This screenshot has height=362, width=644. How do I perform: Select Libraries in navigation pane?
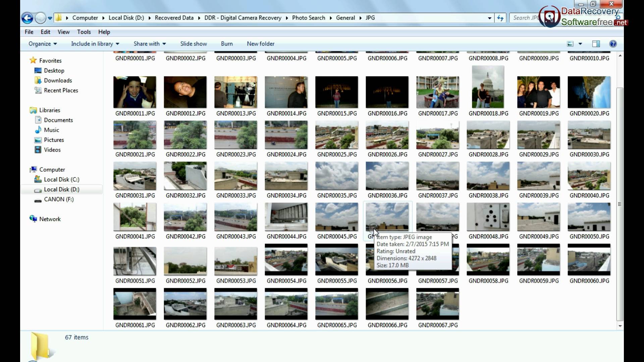[45, 110]
